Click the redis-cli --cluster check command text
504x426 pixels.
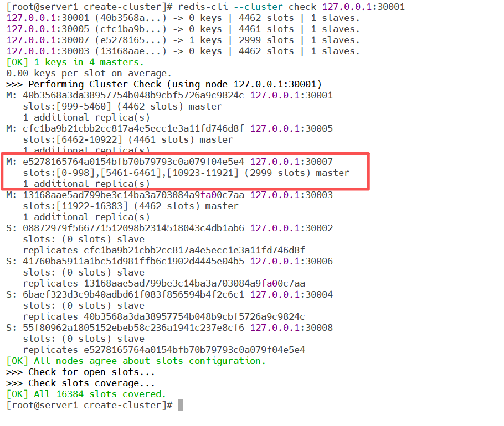(x=291, y=7)
